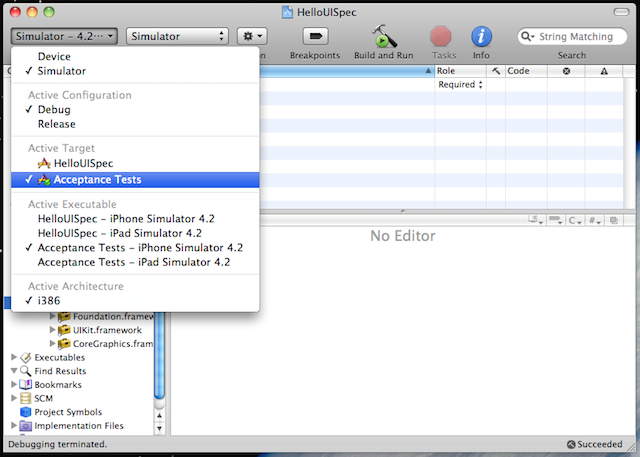Select the i386 active architecture
640x457 pixels.
coord(135,301)
